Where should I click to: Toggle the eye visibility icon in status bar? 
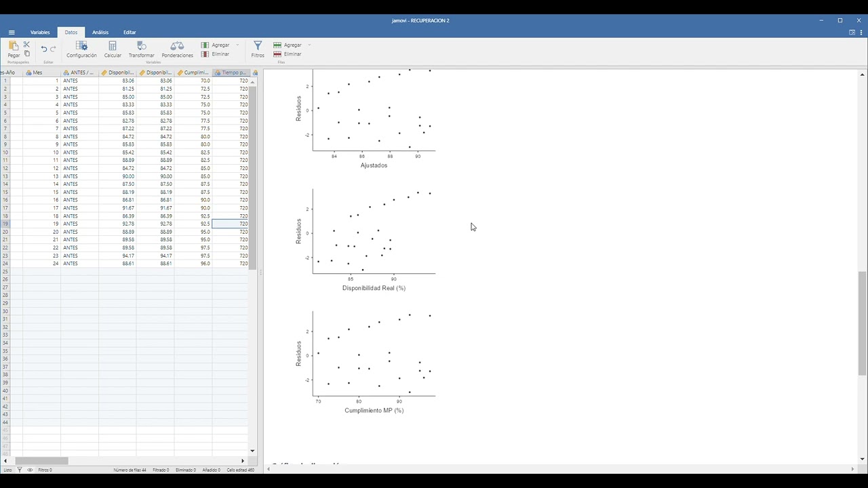click(x=30, y=470)
